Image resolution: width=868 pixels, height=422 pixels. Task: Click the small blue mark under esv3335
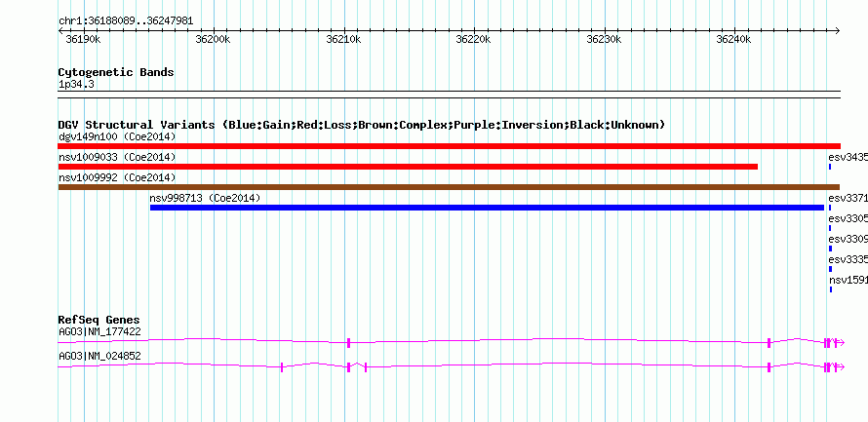point(830,269)
